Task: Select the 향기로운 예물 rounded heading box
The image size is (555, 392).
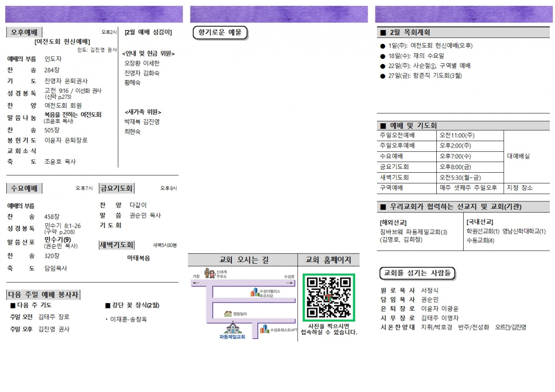Action: 220,32
